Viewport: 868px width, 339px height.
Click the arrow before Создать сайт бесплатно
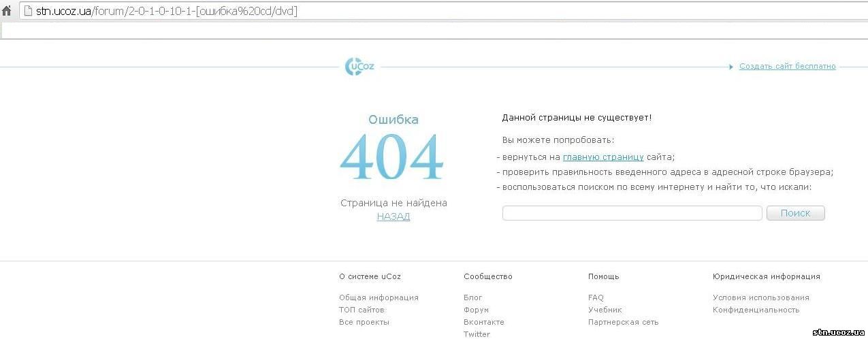click(732, 67)
